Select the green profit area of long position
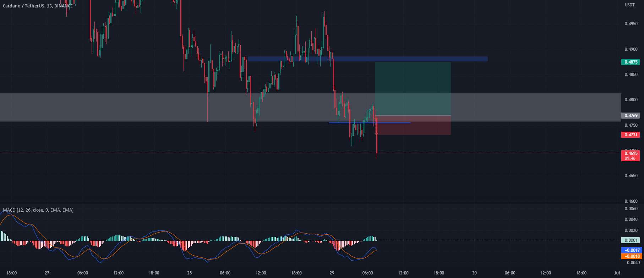Viewport: 644px width, 278px height. (413, 89)
